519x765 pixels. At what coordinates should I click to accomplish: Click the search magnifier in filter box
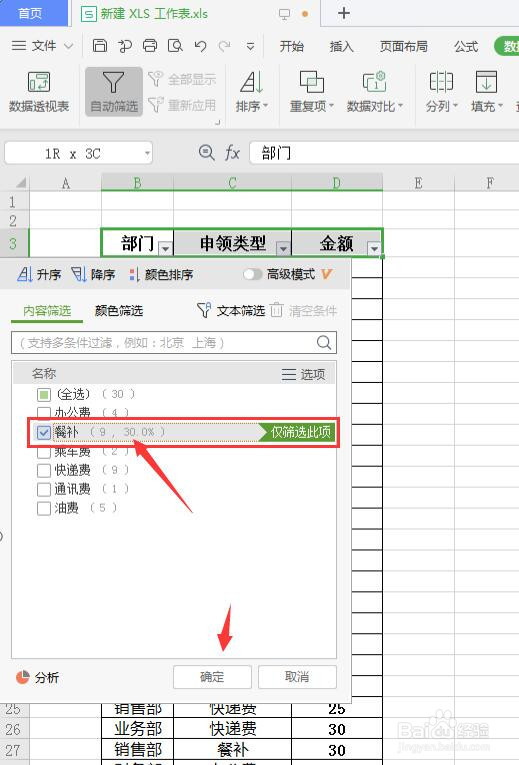(324, 342)
